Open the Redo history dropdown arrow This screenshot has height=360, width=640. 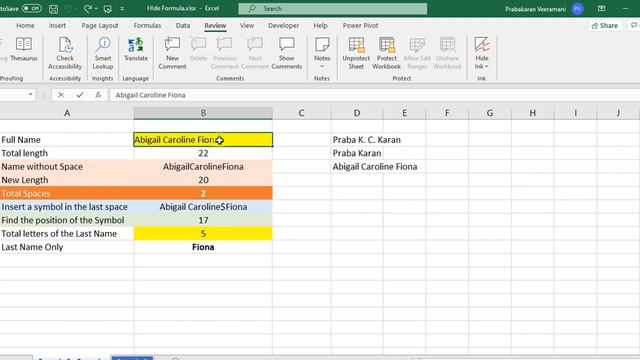pyautogui.click(x=96, y=9)
